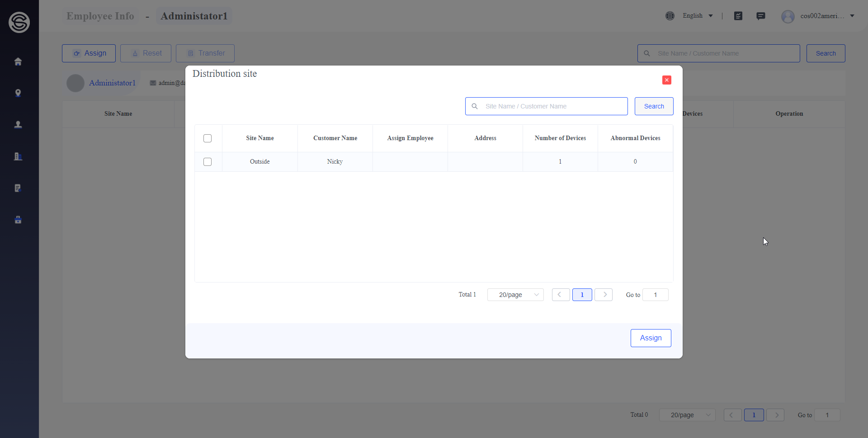The image size is (868, 438).
Task: Expand the English language dropdown
Action: (698, 16)
